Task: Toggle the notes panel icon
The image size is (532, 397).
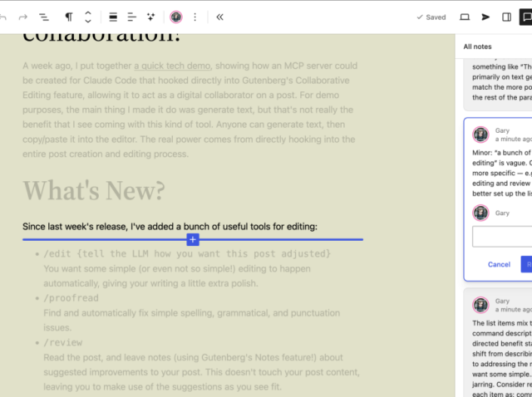Action: (x=525, y=17)
